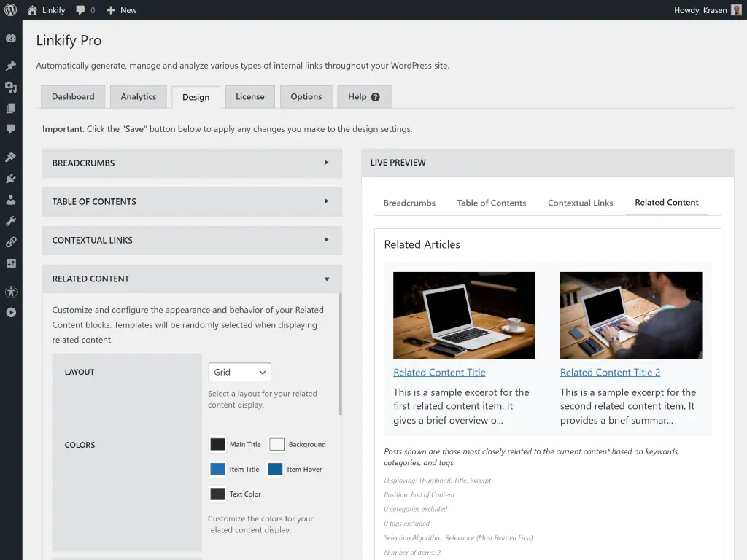
Task: Switch to the Contextual Links preview tab
Action: coord(580,203)
